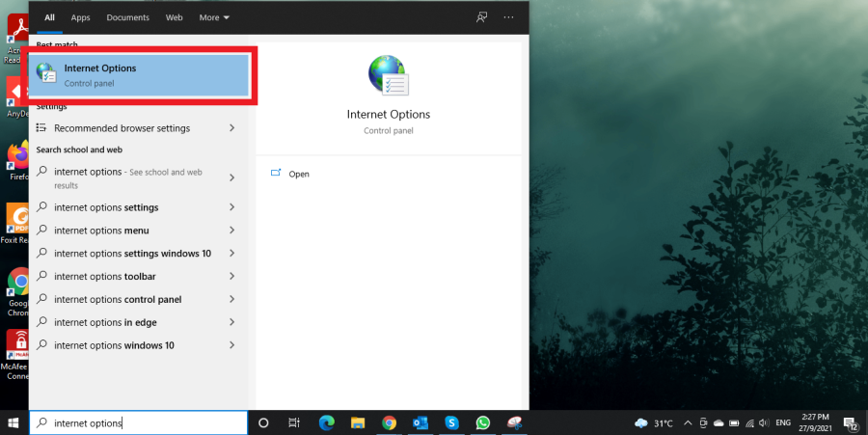
Task: Expand the 'internet options settings' suggestion arrow
Action: [x=232, y=207]
